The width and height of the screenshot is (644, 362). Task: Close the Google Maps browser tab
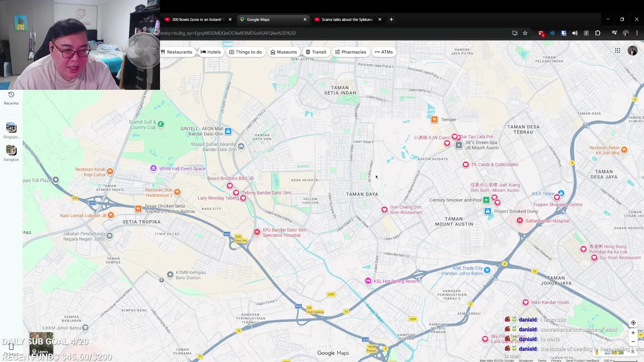(305, 20)
